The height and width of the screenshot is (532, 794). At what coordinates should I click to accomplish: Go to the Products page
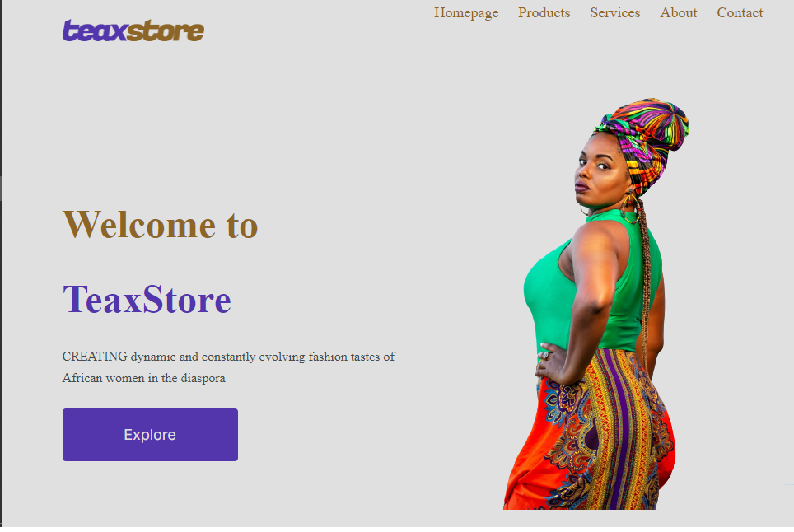pyautogui.click(x=544, y=12)
